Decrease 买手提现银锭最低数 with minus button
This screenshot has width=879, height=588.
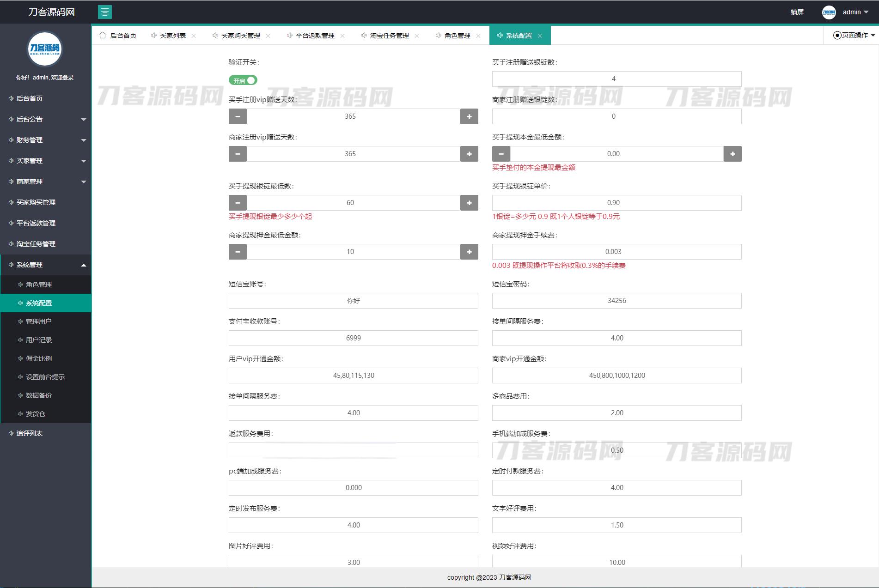[238, 203]
